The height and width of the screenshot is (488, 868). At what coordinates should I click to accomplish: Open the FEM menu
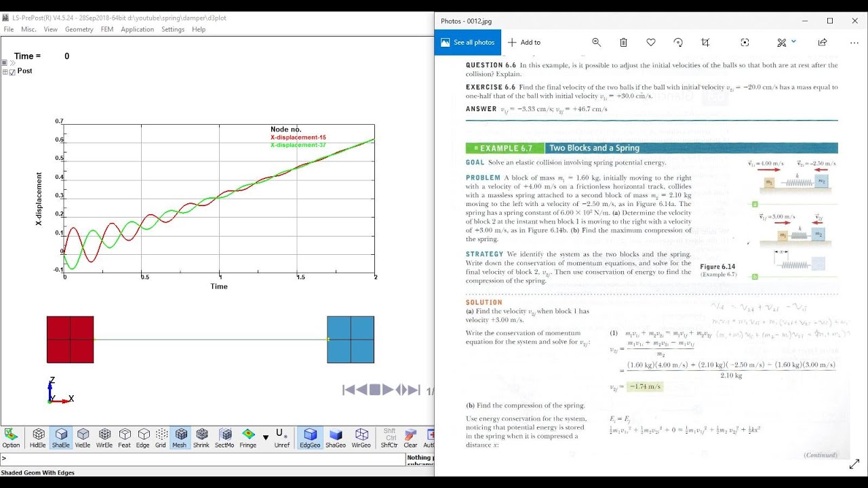(107, 29)
